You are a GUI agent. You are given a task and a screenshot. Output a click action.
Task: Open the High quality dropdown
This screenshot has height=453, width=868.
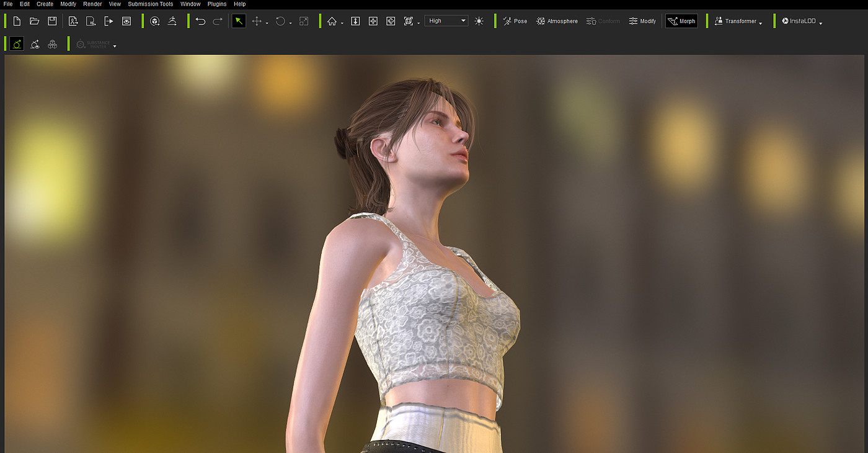click(446, 21)
